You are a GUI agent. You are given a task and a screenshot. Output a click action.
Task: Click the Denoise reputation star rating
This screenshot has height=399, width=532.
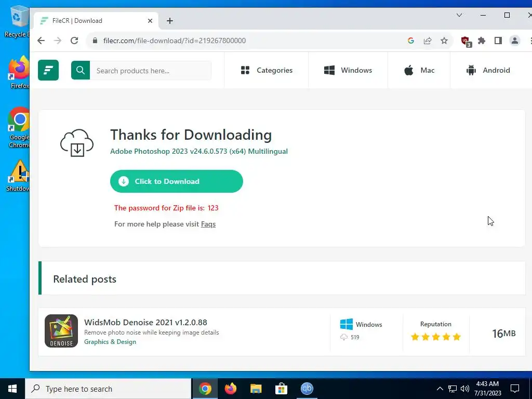436,337
